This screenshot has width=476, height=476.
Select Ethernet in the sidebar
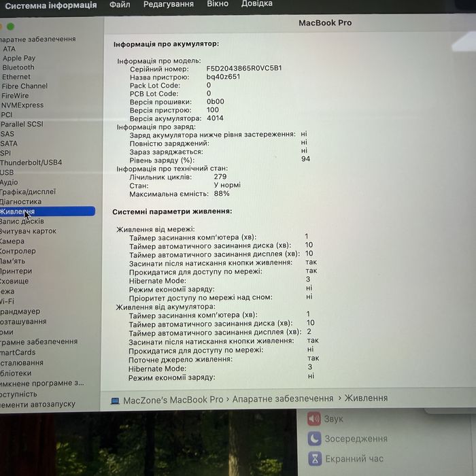coord(16,77)
